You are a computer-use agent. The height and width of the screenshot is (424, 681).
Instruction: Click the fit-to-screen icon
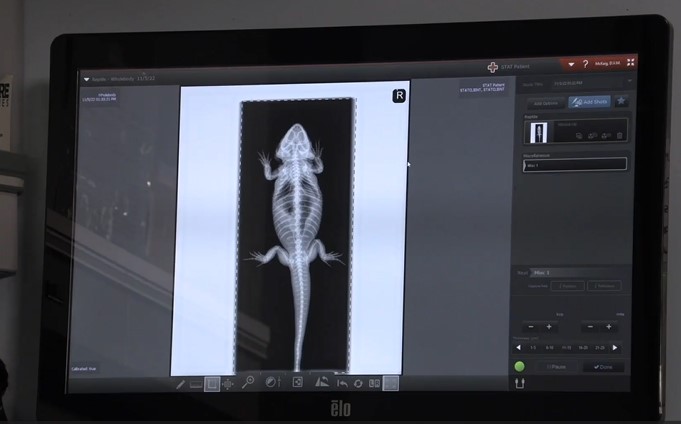(298, 382)
